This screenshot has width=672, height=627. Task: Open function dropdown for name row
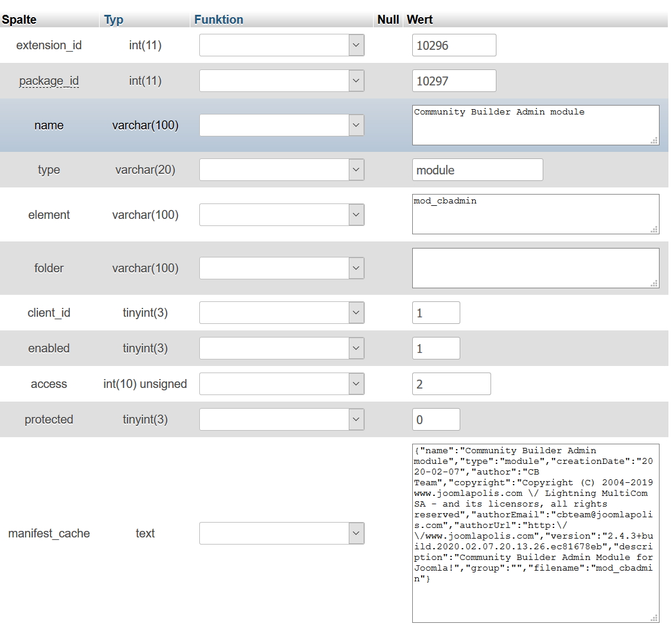coord(282,125)
